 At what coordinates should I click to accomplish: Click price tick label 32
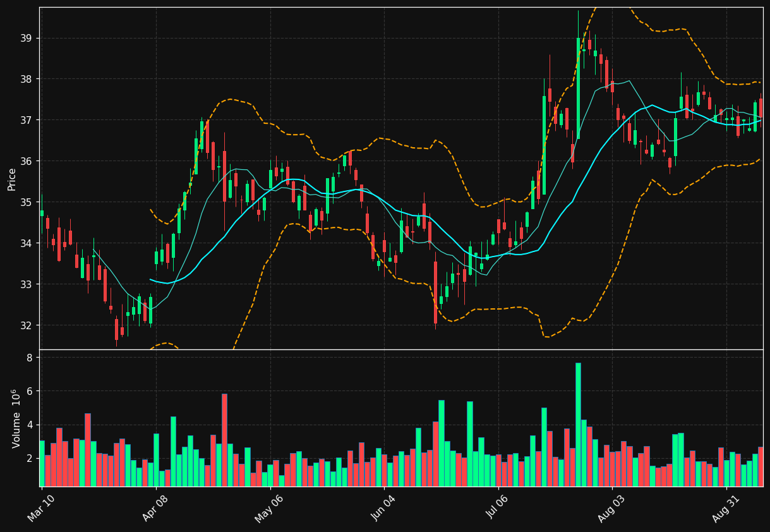(26, 325)
